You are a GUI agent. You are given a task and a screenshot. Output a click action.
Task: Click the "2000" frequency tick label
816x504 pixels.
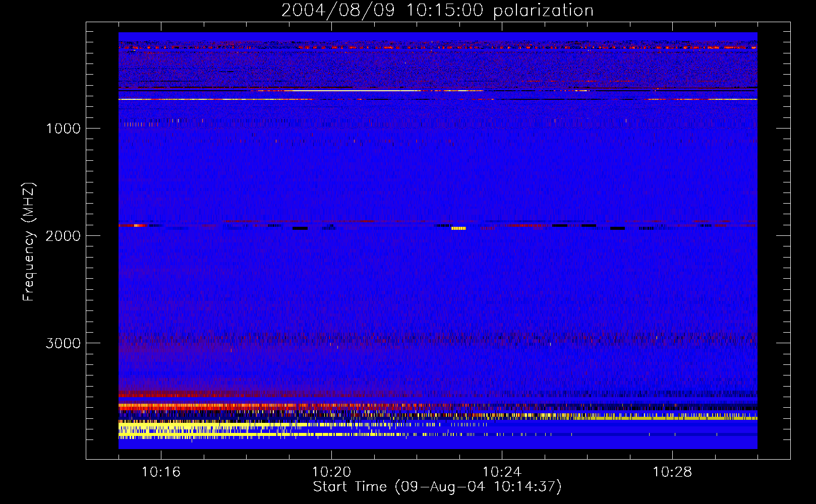pyautogui.click(x=63, y=236)
